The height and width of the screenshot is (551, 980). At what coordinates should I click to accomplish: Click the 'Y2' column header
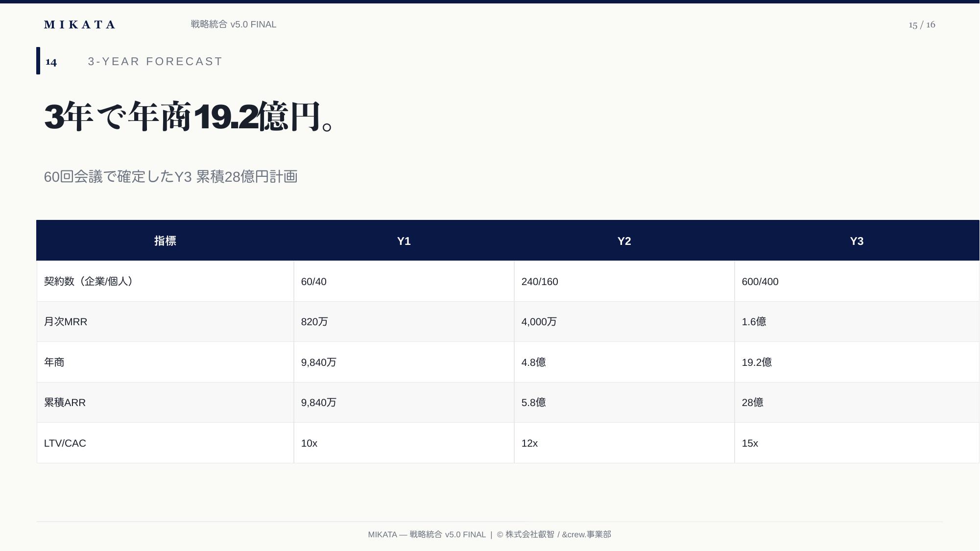coord(624,240)
